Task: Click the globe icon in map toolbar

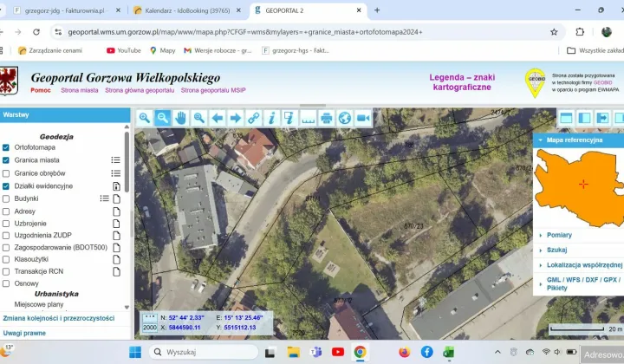Action: click(345, 118)
